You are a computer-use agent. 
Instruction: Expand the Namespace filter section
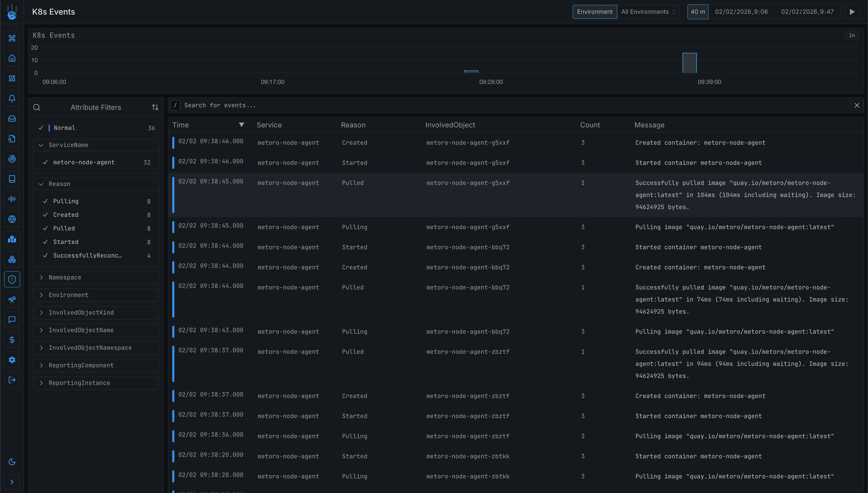click(41, 277)
